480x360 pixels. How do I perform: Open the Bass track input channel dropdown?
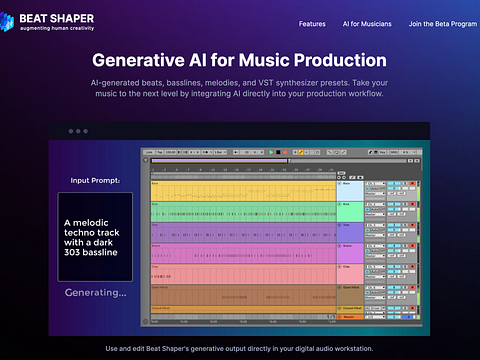(x=375, y=183)
